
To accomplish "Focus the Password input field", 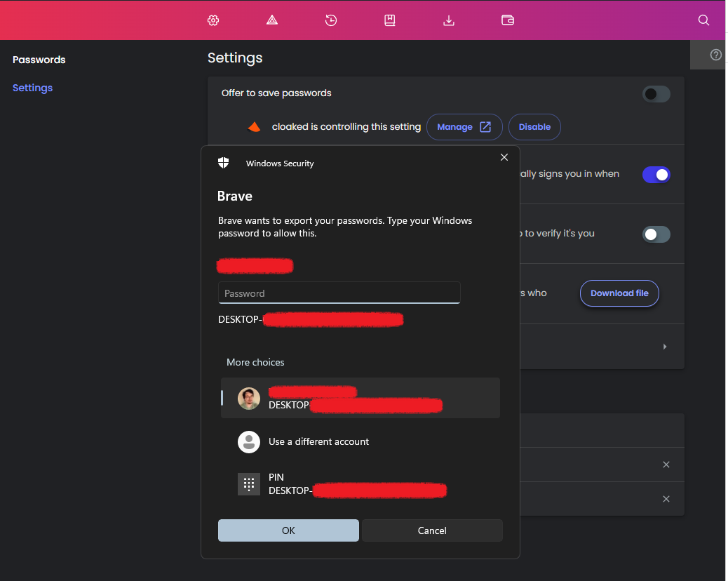I will click(339, 293).
